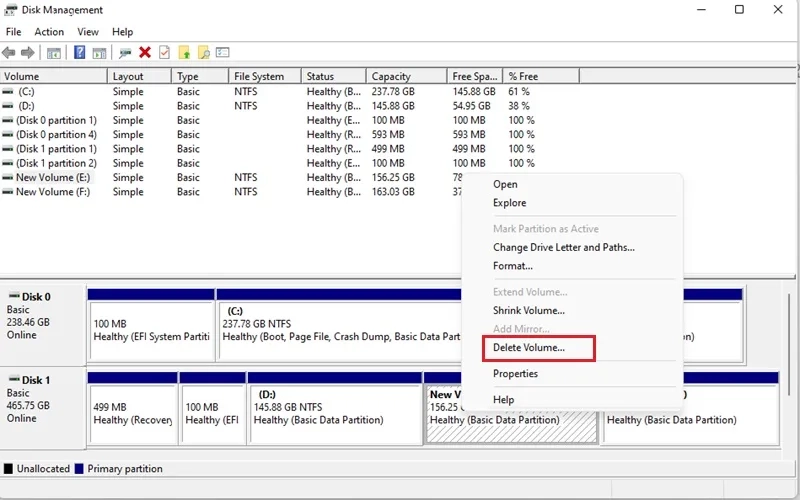Image resolution: width=800 pixels, height=500 pixels.
Task: Click the drive icon beside New Volume (F:)
Action: (8, 191)
